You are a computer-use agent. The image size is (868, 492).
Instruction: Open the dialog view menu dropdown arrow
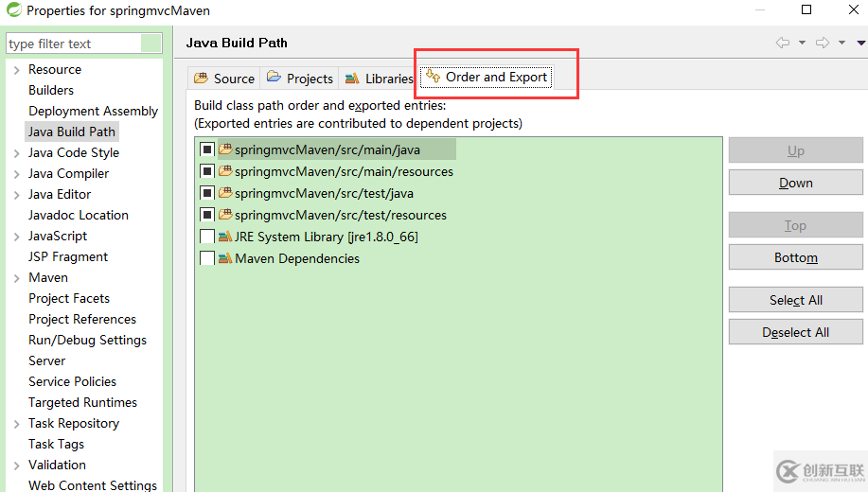(x=860, y=43)
